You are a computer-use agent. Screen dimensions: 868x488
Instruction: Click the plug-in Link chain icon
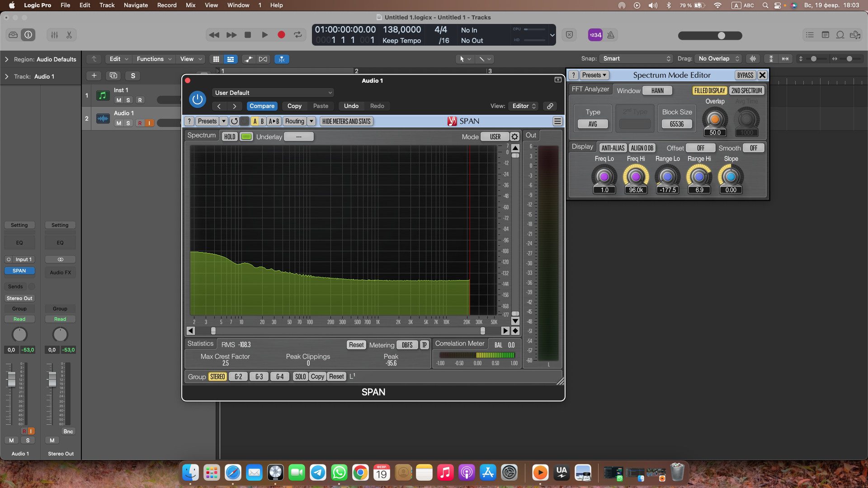550,106
